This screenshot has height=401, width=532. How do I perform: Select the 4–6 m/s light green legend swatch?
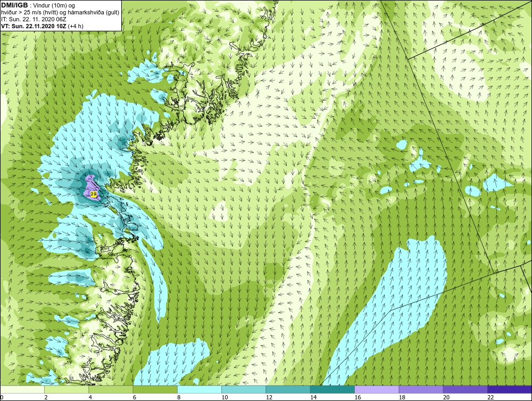111,389
